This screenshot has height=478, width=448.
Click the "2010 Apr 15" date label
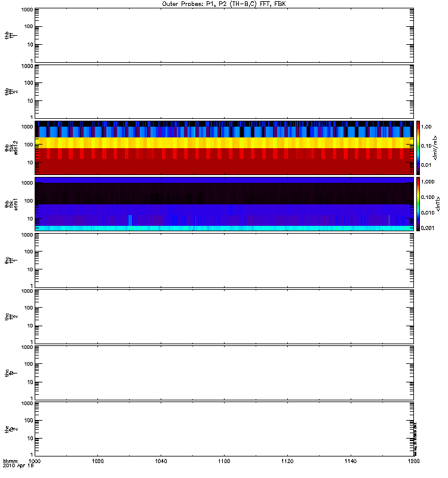tap(19, 466)
